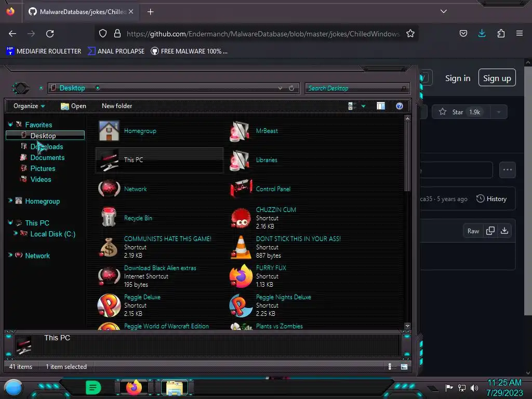The width and height of the screenshot is (532, 399).
Task: Open the Organize dropdown menu
Action: [x=29, y=106]
